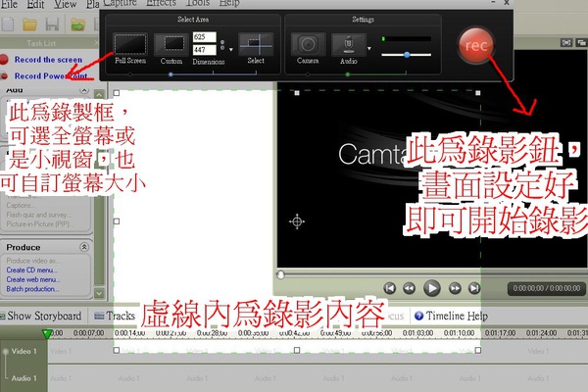
Task: Click the Save project disk icon
Action: [52, 24]
